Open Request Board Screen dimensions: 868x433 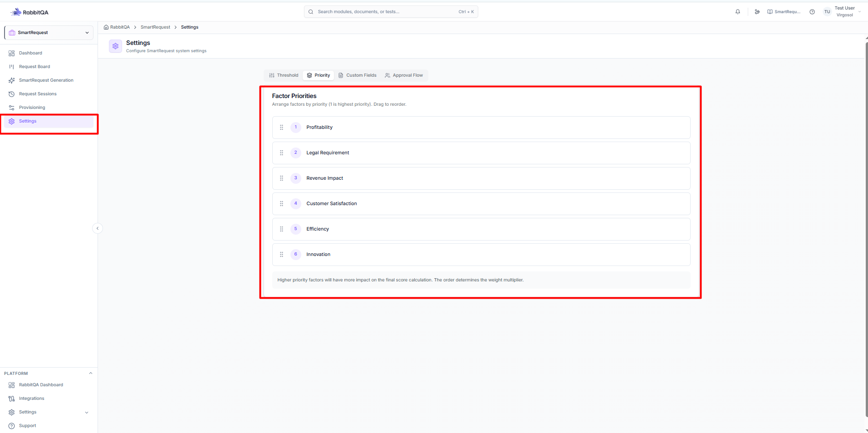(49, 67)
